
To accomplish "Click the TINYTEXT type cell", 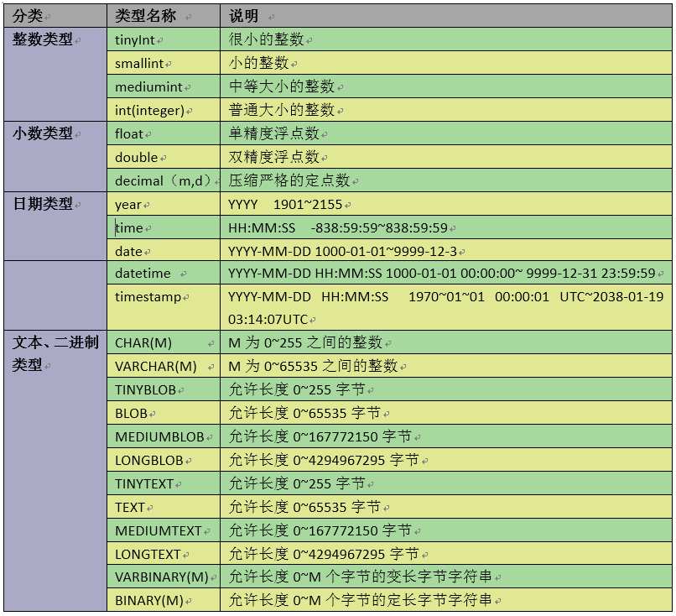I will (164, 483).
